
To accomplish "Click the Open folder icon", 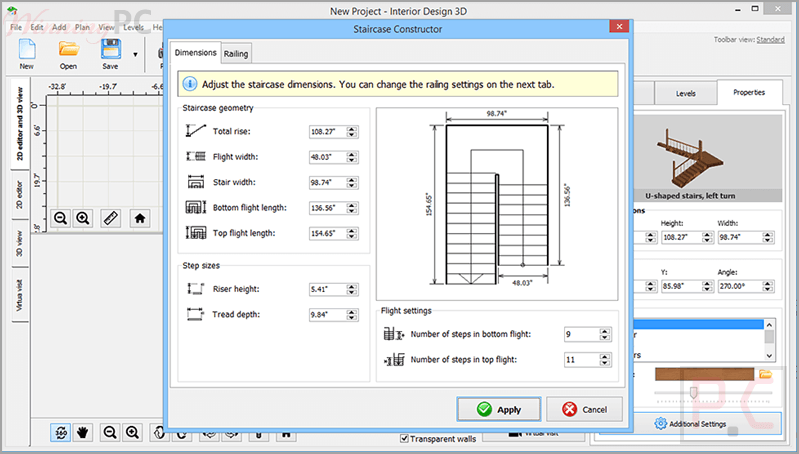I will pos(68,49).
